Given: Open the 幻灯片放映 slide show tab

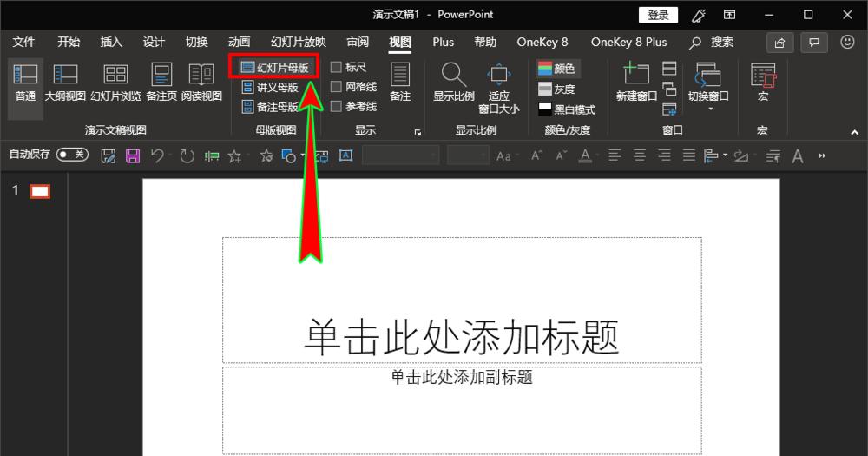Looking at the screenshot, I should pyautogui.click(x=299, y=42).
